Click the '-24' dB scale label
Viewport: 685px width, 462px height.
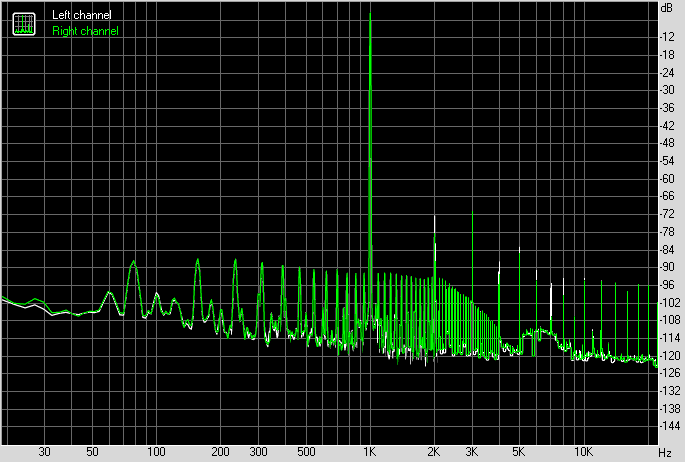[x=667, y=72]
